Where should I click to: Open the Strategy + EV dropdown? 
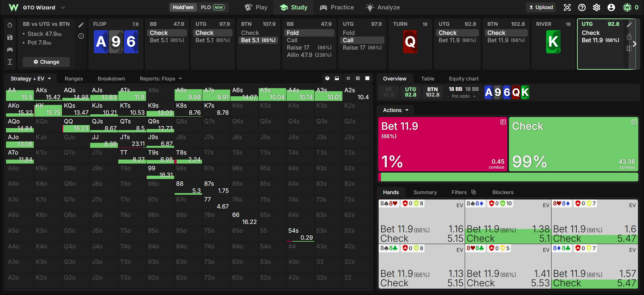[31, 79]
